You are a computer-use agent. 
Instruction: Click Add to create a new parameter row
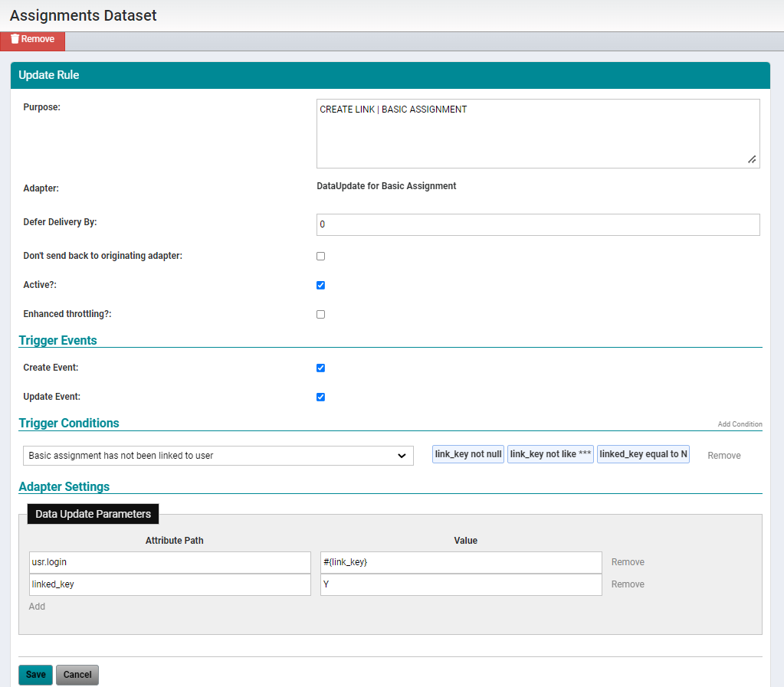37,606
